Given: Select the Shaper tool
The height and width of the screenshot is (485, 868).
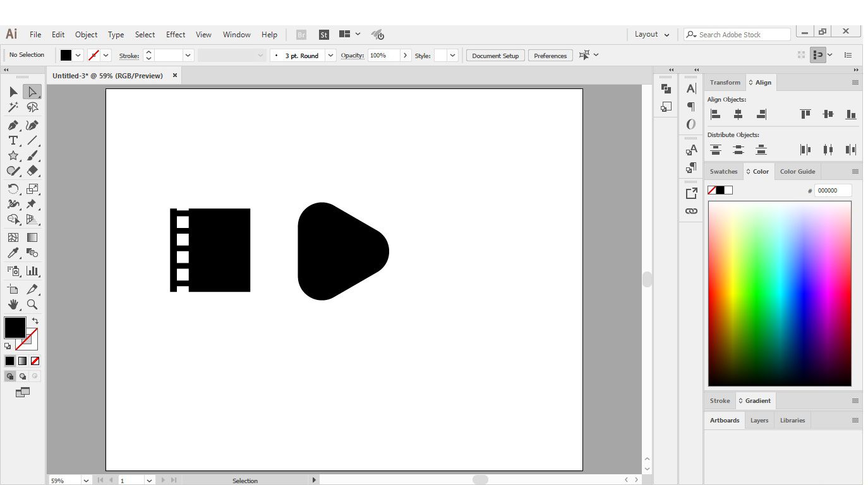Looking at the screenshot, I should 13,171.
